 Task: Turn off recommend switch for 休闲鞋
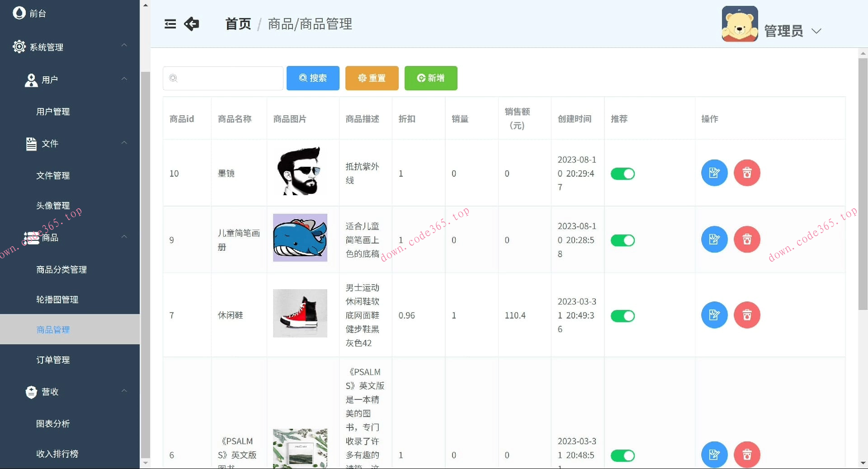pos(623,316)
